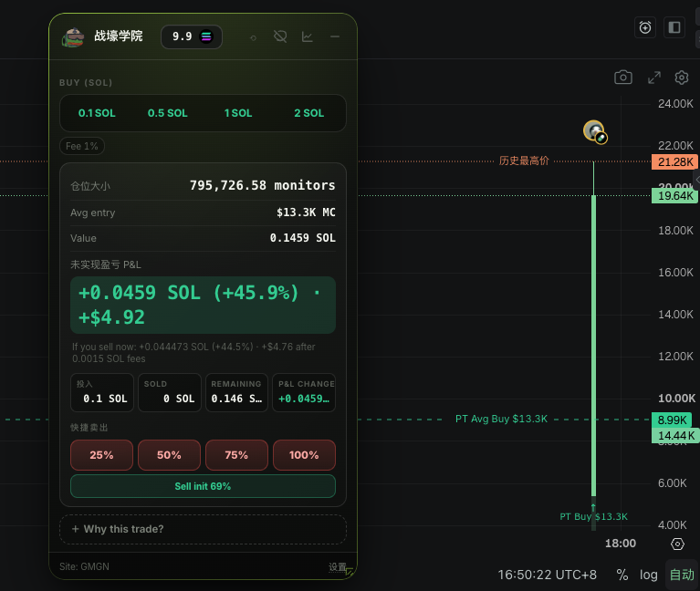Open chart settings gear icon

pyautogui.click(x=681, y=78)
